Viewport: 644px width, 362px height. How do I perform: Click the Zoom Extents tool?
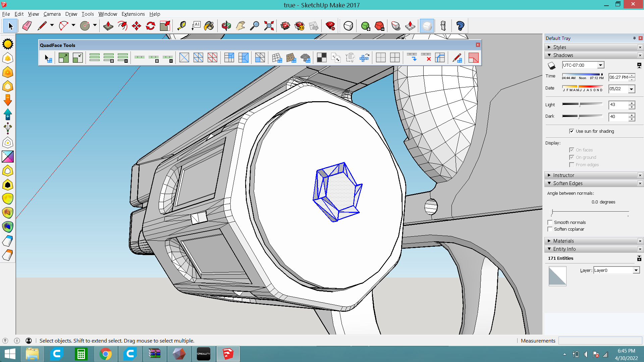(269, 26)
